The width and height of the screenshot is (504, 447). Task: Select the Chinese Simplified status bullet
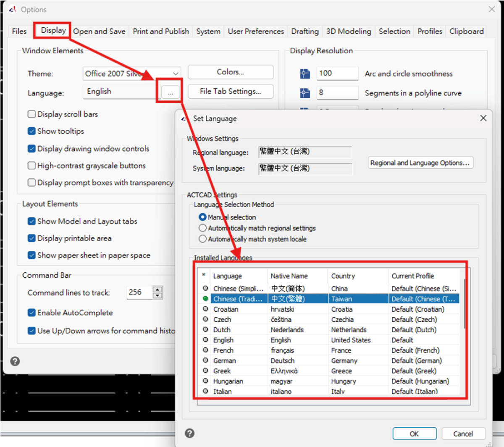205,289
